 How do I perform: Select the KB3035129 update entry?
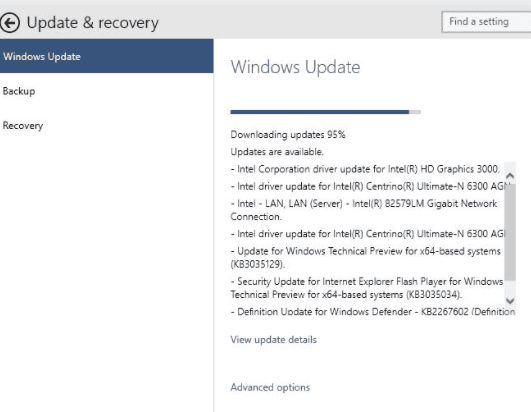(365, 257)
